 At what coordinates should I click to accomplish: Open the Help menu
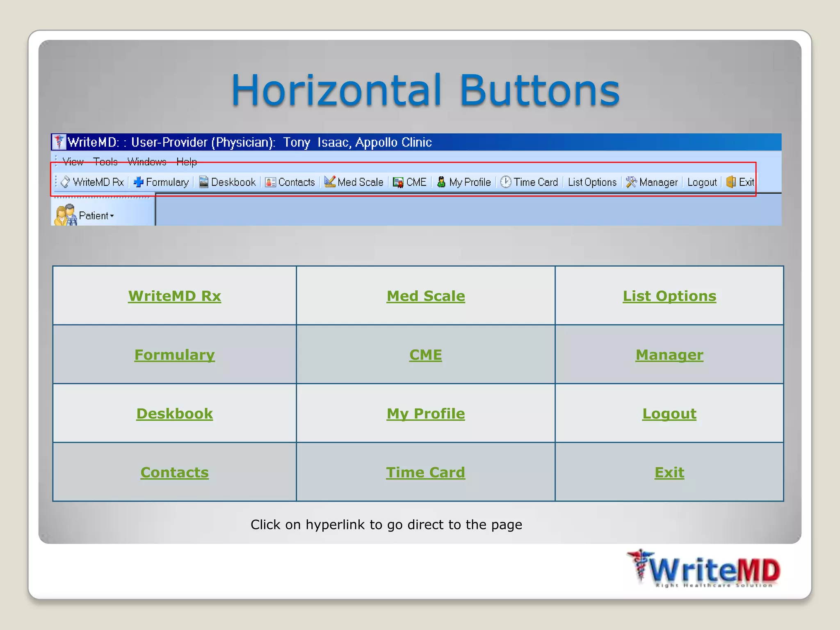click(x=187, y=162)
